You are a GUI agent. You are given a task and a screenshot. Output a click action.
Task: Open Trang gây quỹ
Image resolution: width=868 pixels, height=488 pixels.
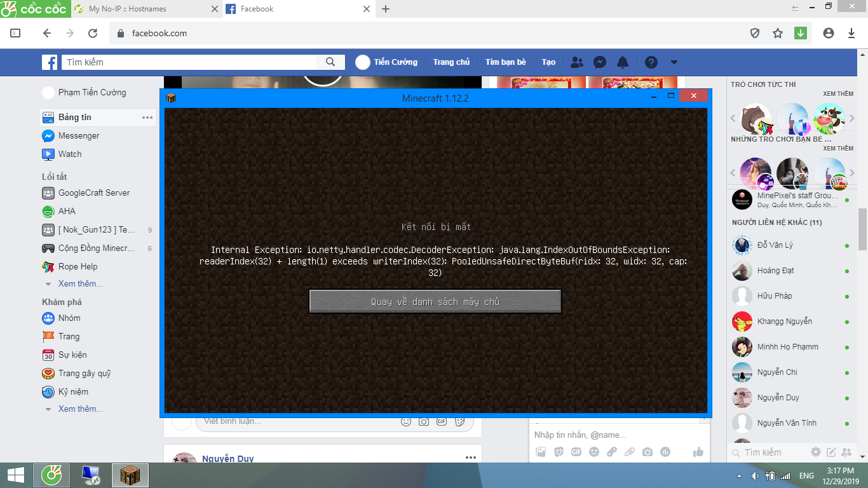pos(76,374)
